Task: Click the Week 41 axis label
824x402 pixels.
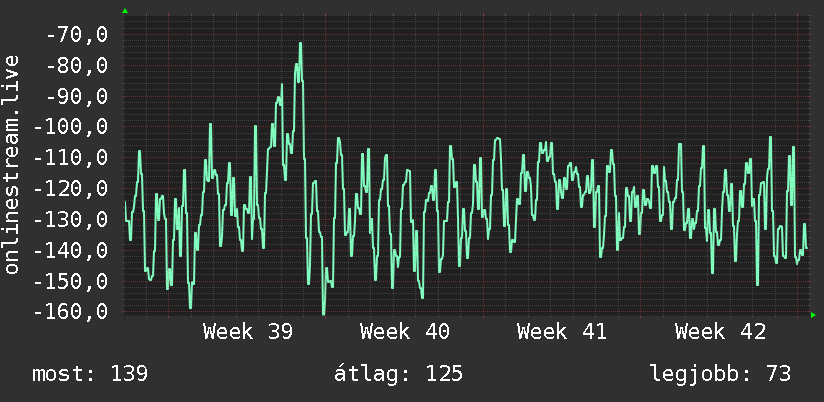Action: [x=562, y=332]
